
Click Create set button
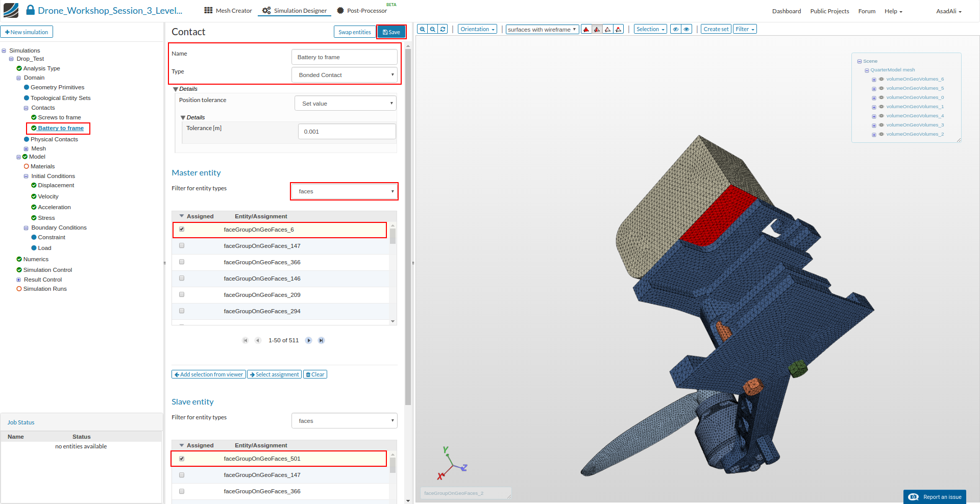point(716,29)
